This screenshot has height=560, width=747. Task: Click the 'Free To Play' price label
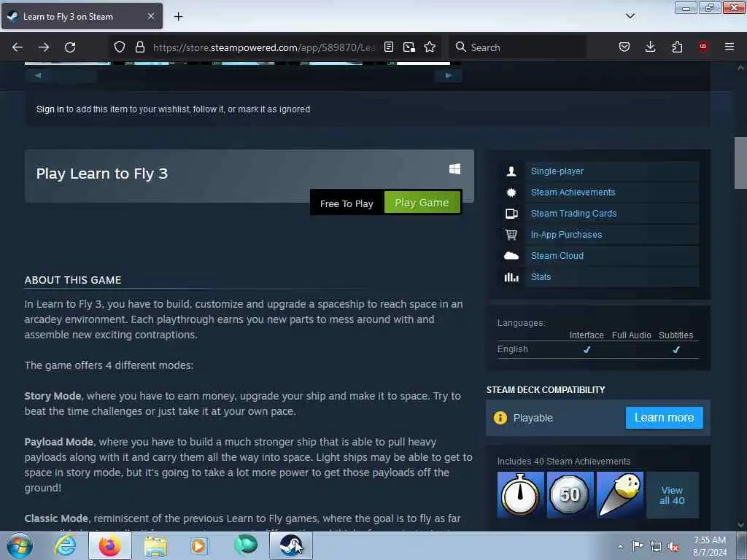click(347, 203)
